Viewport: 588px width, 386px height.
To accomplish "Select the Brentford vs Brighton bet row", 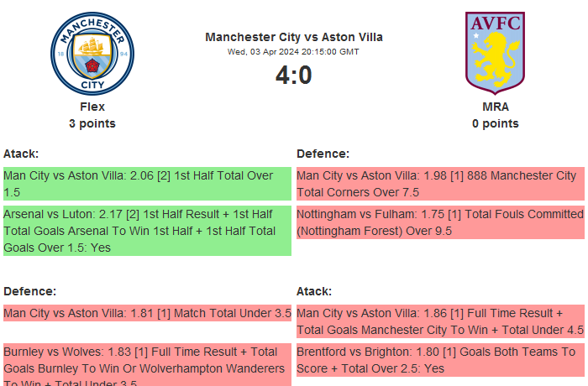I will 440,360.
